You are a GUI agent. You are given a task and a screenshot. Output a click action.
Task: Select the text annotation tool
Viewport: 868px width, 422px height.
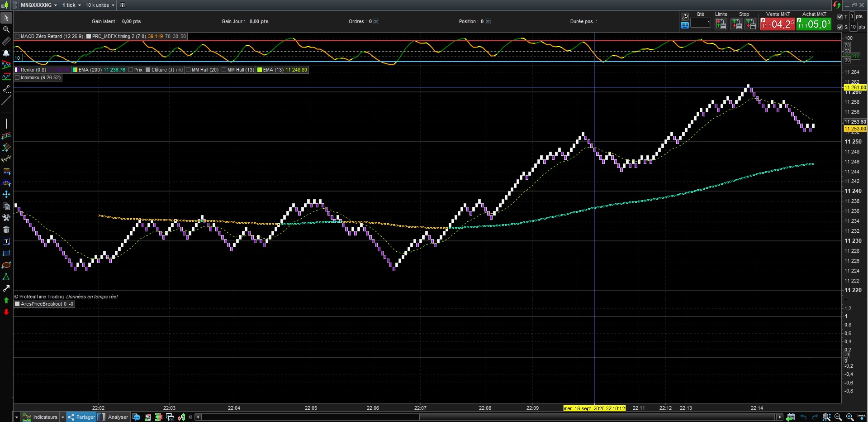tap(6, 241)
